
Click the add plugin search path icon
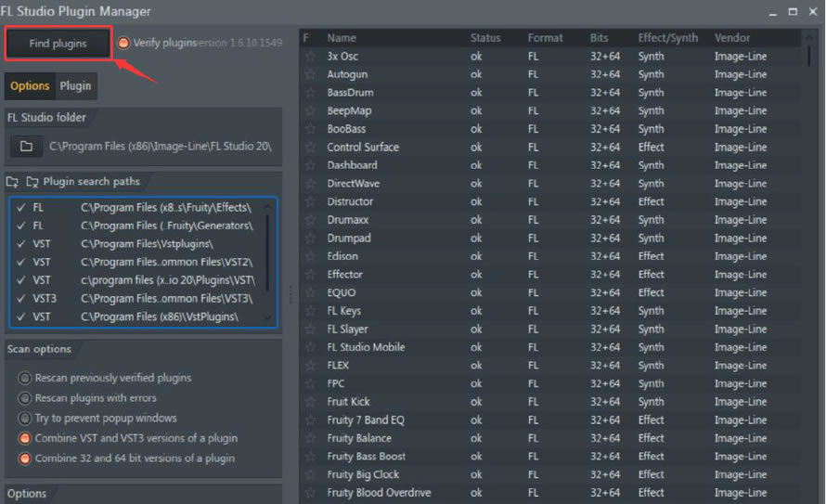click(13, 182)
